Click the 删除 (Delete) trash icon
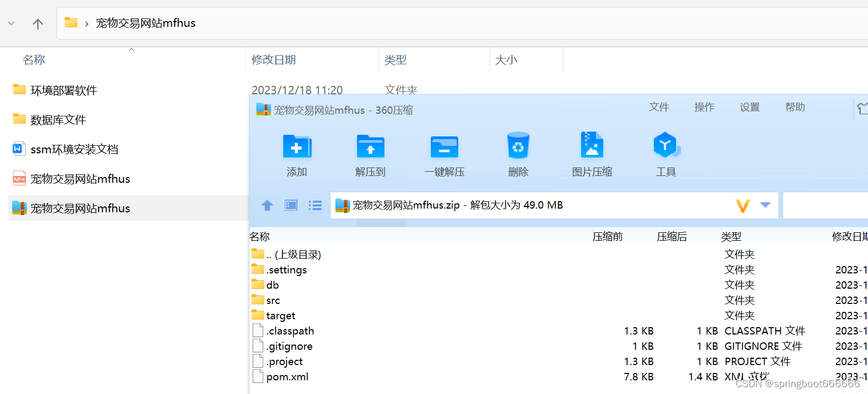This screenshot has width=868, height=394. pos(518,145)
